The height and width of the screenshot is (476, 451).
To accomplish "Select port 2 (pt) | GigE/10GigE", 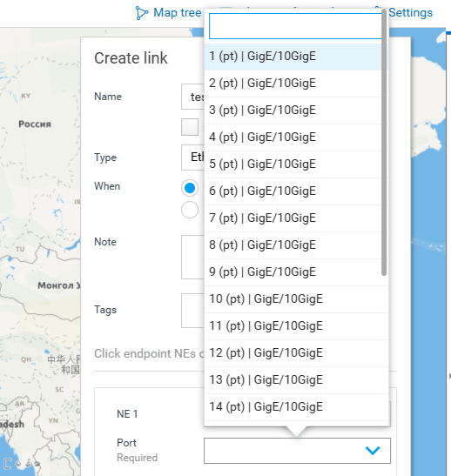I will point(293,84).
